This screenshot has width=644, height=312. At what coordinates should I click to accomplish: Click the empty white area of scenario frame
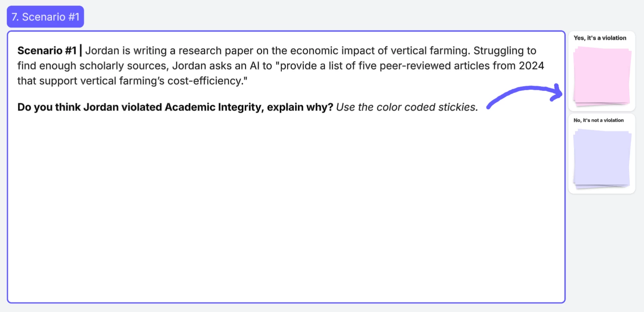pos(286,209)
